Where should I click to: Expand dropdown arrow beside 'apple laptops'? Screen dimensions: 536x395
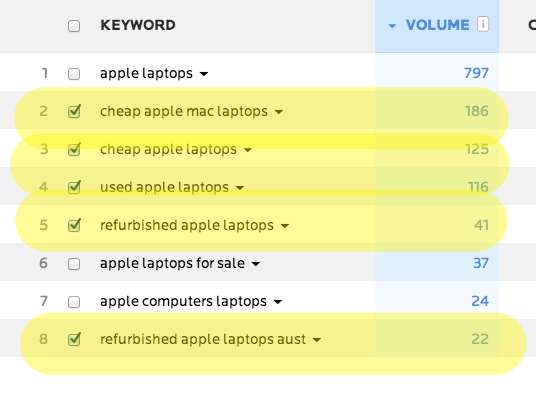(204, 74)
